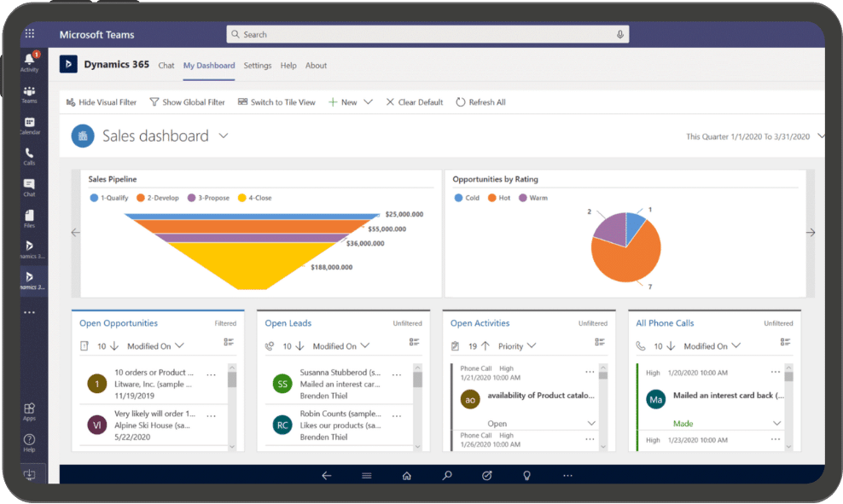Open Chat in the left sidebar
This screenshot has height=504, width=843.
point(30,188)
